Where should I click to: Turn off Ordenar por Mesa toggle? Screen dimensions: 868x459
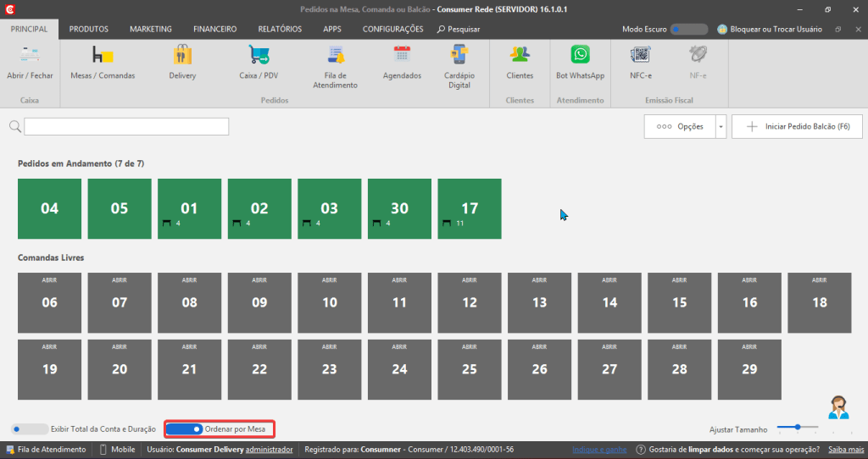[184, 429]
